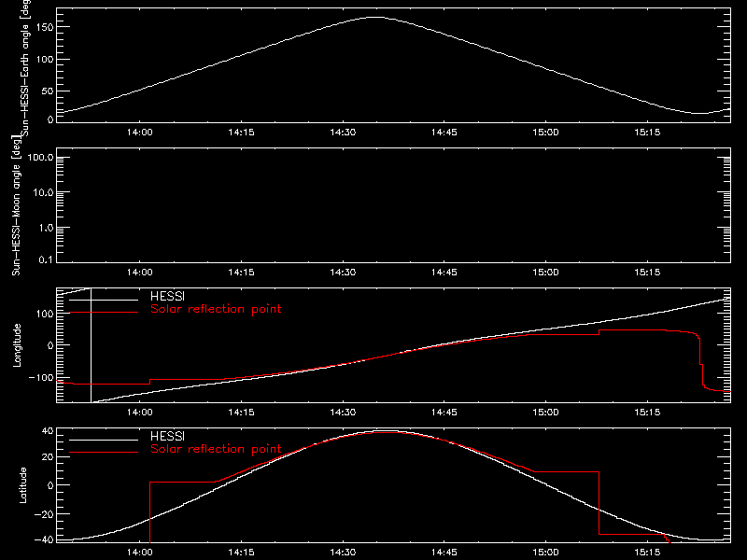Image resolution: width=747 pixels, height=560 pixels.
Task: Click the 20 tick label on Latitude plot
Action: point(48,457)
